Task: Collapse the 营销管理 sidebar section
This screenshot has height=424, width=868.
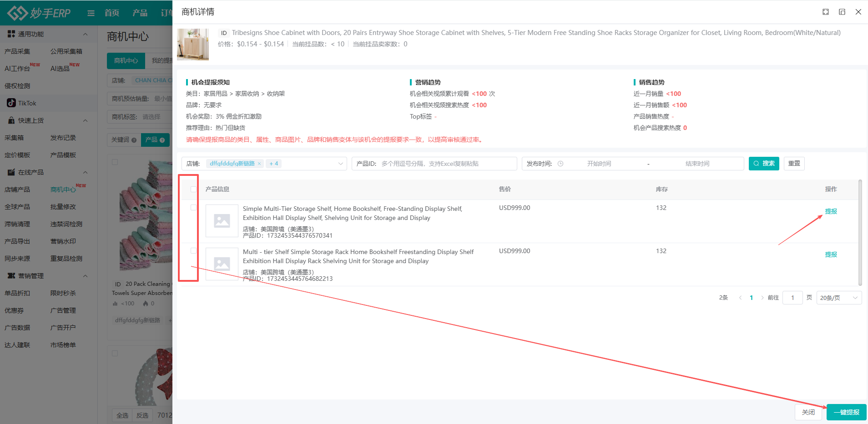Action: pyautogui.click(x=85, y=276)
